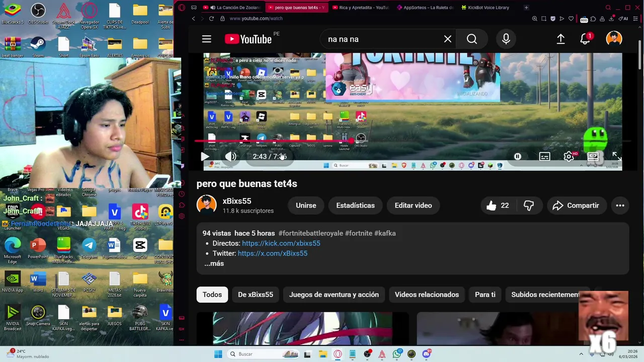Screen dimensions: 644x362
Task: Open the YouTube upload/create icon
Action: pos(560,39)
